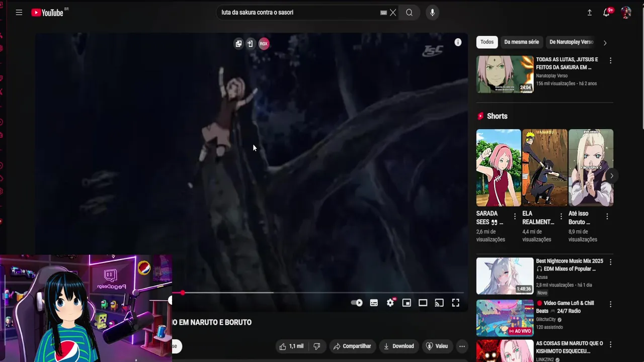644x362 pixels.
Task: Click the red playhead scrubber
Action: click(182, 293)
